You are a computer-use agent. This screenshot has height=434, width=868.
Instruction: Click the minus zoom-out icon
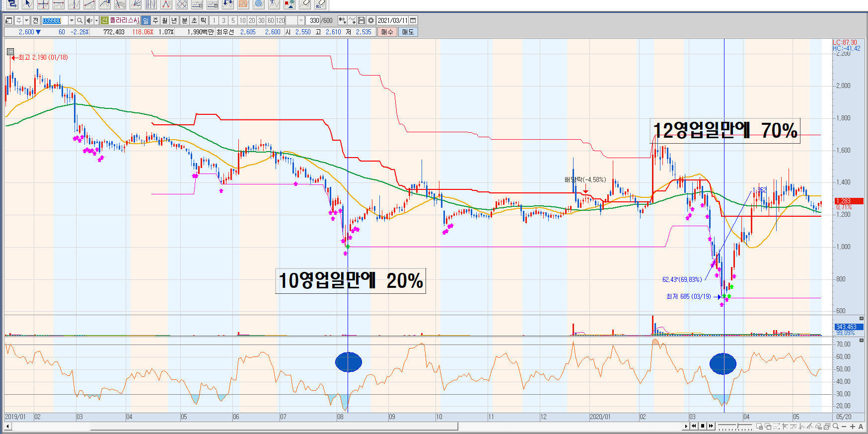pos(844,426)
